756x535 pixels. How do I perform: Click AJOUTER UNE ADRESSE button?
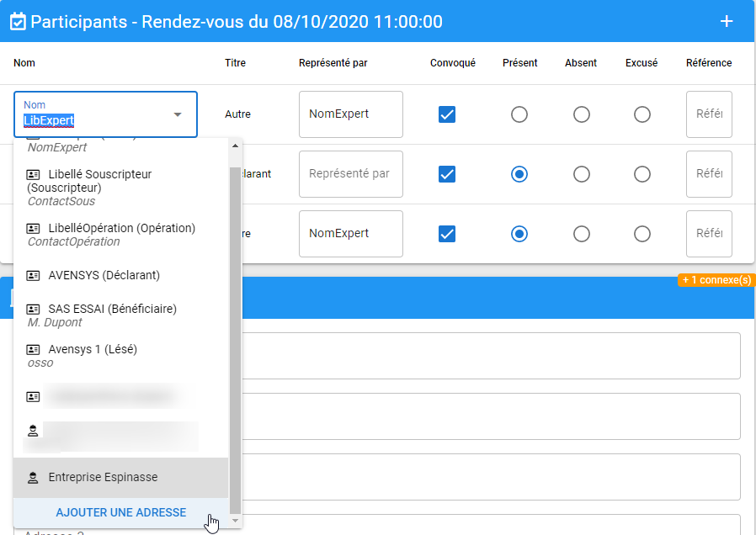[x=120, y=512]
